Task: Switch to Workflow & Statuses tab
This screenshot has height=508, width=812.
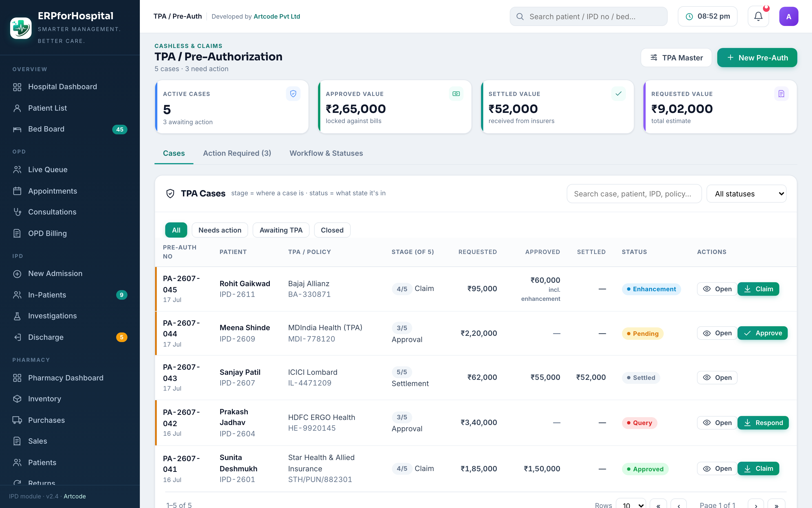Action: point(326,153)
